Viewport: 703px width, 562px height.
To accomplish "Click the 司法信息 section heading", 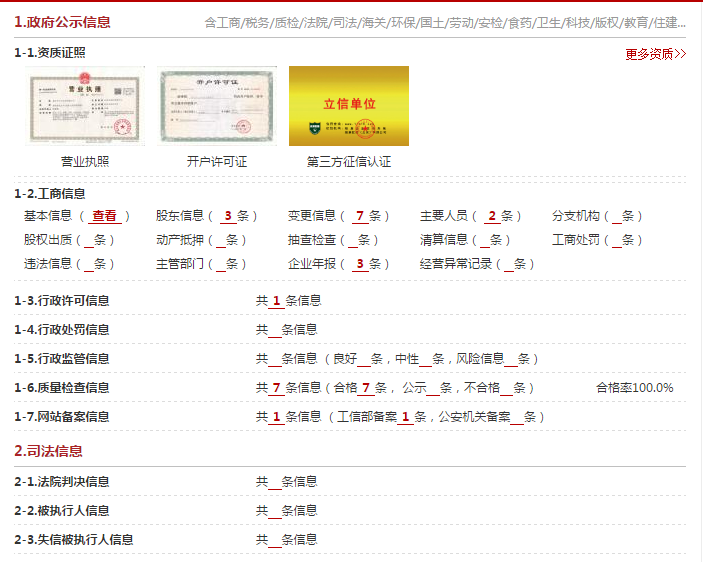I will coord(48,451).
